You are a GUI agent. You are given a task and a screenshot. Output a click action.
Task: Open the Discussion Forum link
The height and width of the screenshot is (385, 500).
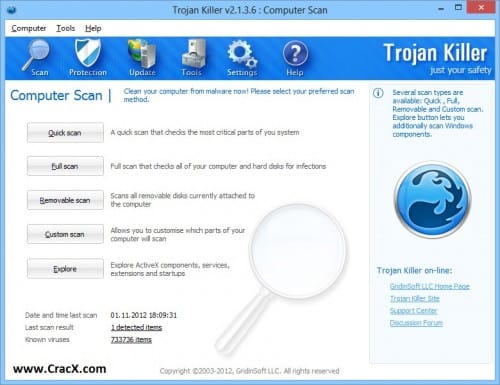[x=416, y=323]
